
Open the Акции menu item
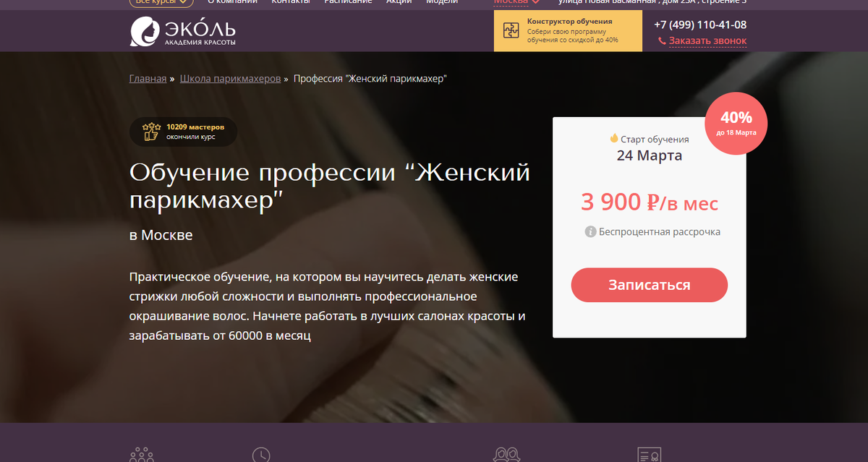[399, 2]
